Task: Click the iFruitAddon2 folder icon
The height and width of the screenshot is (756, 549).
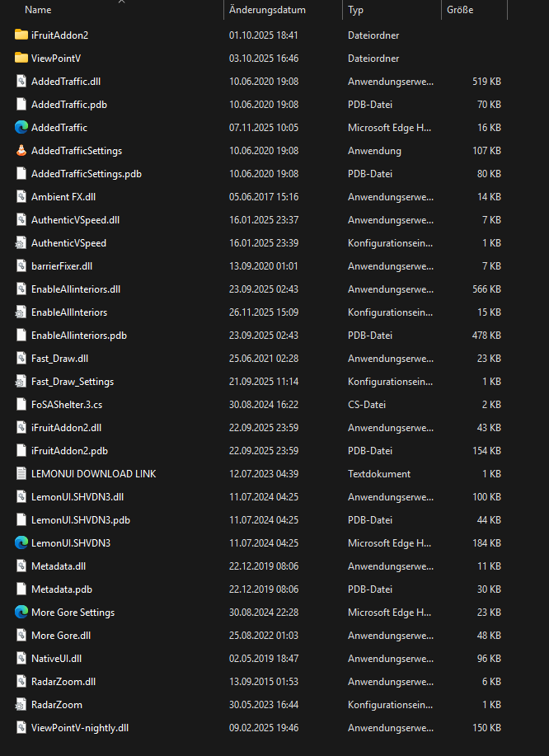Action: tap(21, 35)
